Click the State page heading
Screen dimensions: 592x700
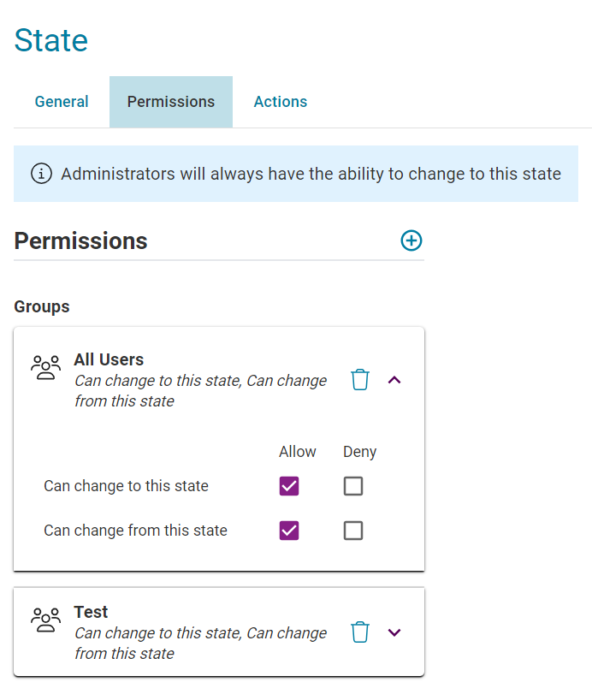tap(50, 40)
